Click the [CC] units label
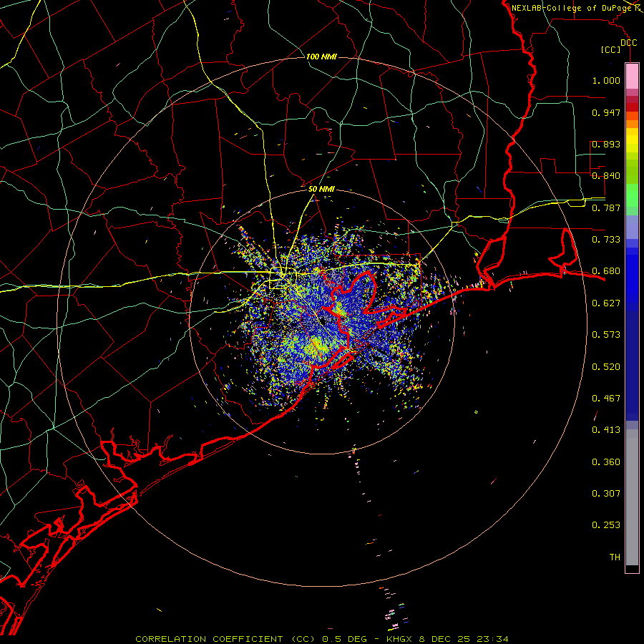644x644 pixels. (x=611, y=49)
